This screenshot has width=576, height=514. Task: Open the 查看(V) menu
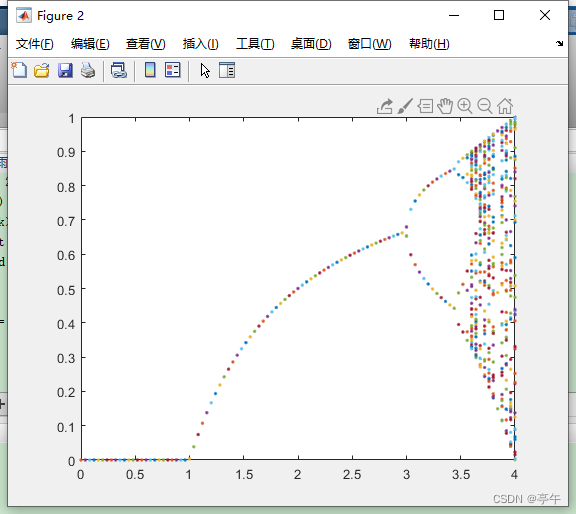pos(145,44)
